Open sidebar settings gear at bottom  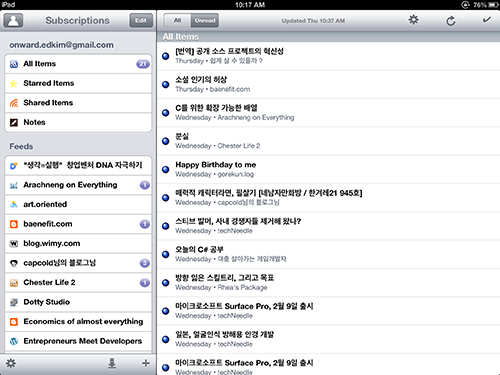[11, 363]
